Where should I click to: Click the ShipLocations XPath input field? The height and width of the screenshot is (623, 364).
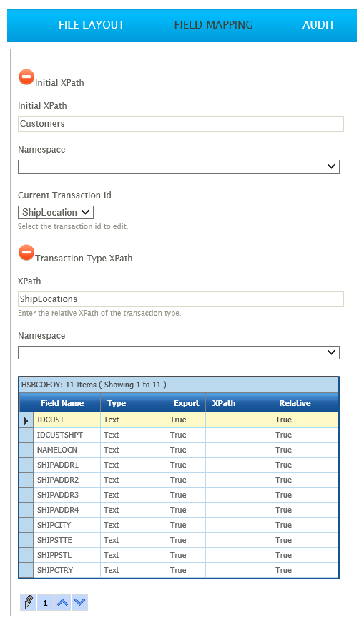(181, 299)
